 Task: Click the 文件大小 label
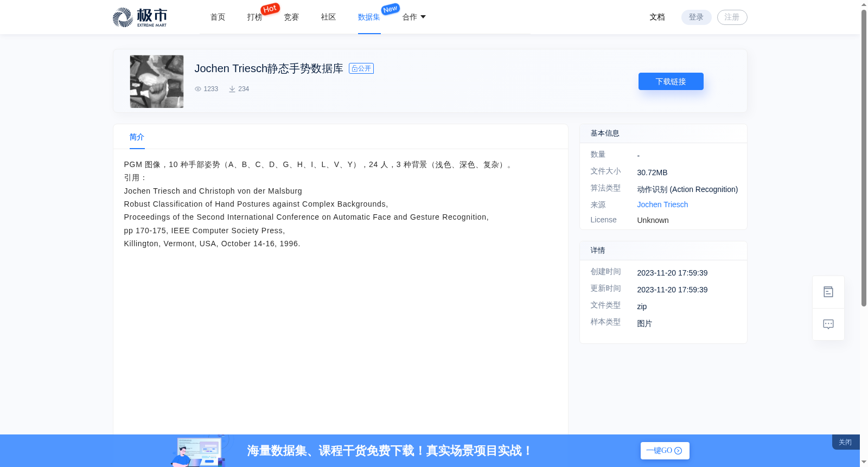(605, 171)
